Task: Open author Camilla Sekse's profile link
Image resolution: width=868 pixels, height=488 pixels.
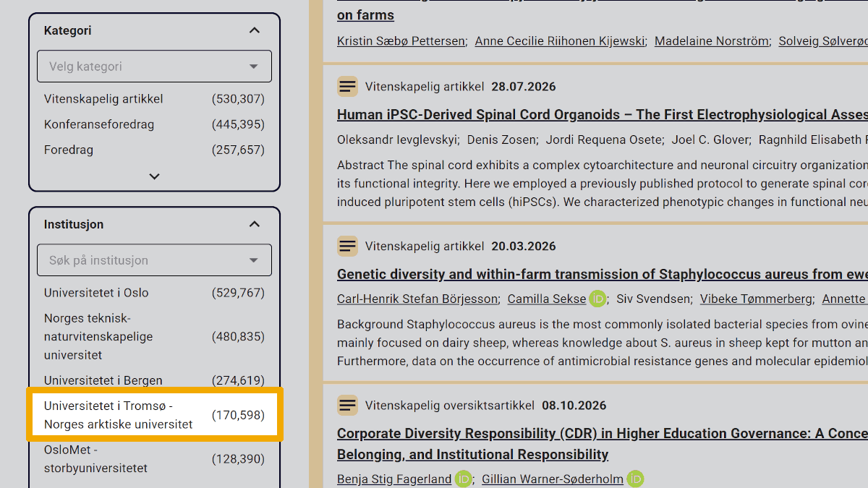Action: [x=547, y=299]
